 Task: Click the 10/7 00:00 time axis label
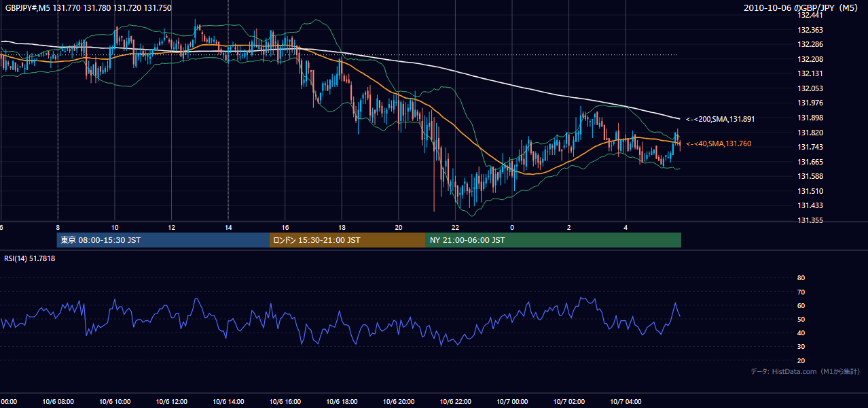click(512, 402)
